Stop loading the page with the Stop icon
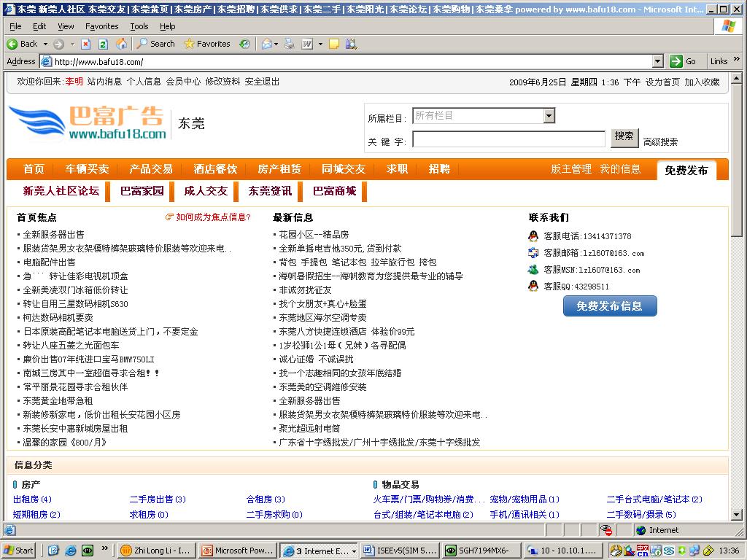 (x=86, y=44)
